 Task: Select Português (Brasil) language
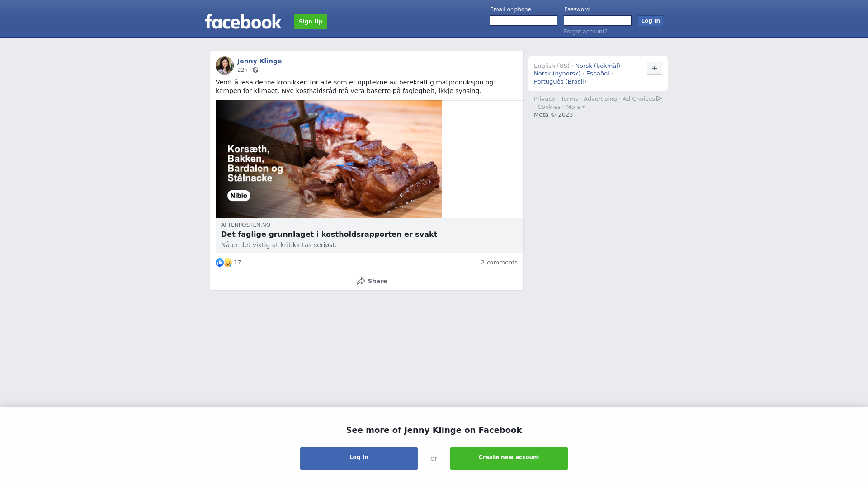[x=560, y=82]
